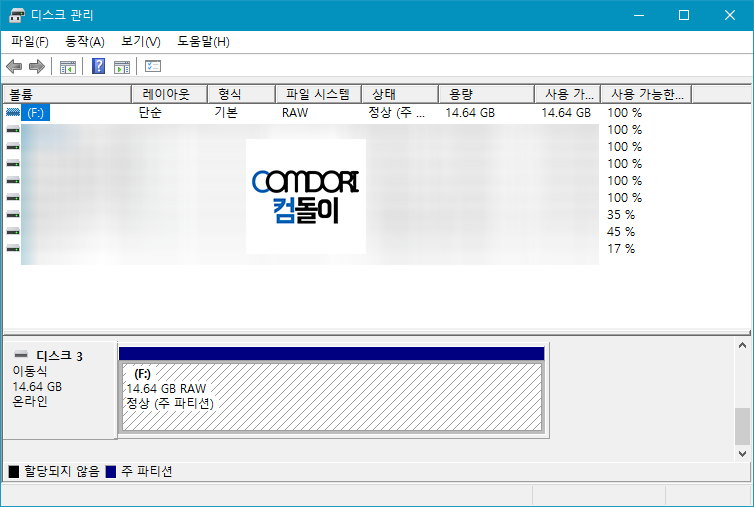Open the blue question mark Help icon
The height and width of the screenshot is (507, 754).
[x=99, y=66]
